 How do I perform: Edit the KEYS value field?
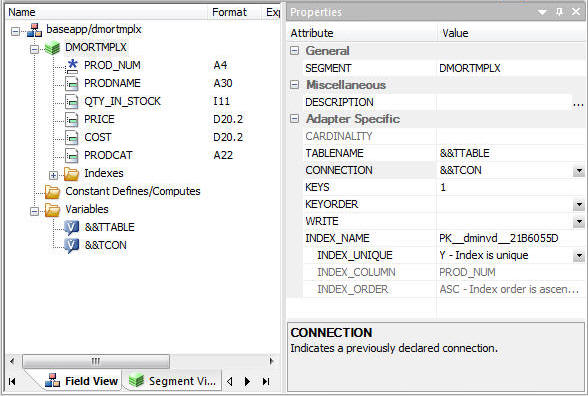(x=510, y=187)
